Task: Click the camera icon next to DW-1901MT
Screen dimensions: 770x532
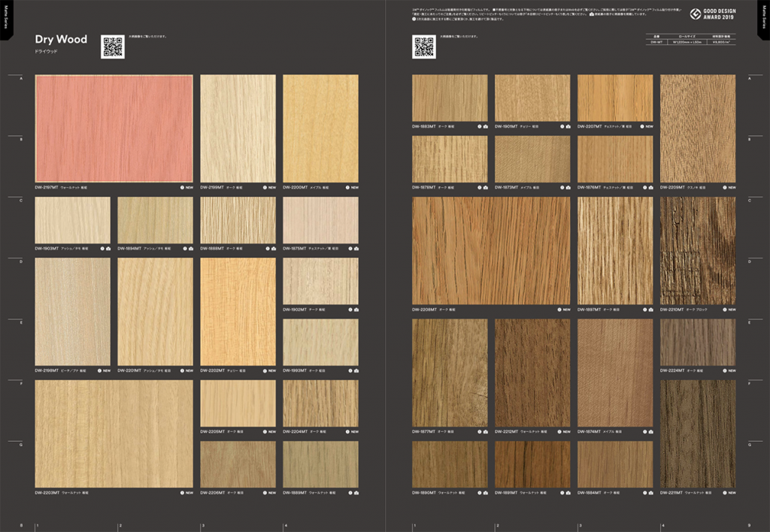Action: click(568, 127)
